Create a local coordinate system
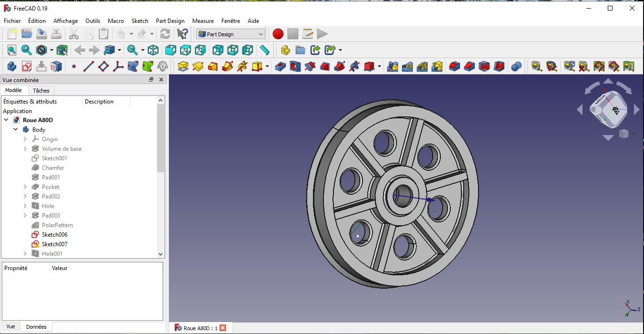 coord(118,66)
